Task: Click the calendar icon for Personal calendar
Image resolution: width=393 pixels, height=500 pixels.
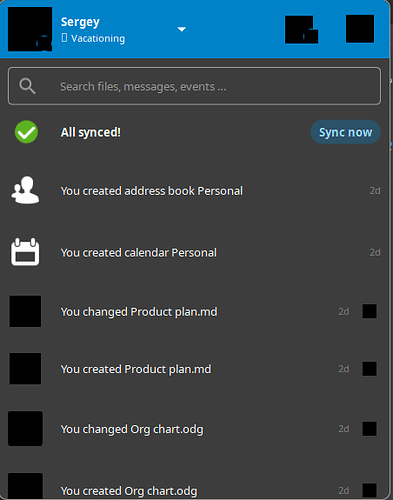Action: (x=25, y=252)
